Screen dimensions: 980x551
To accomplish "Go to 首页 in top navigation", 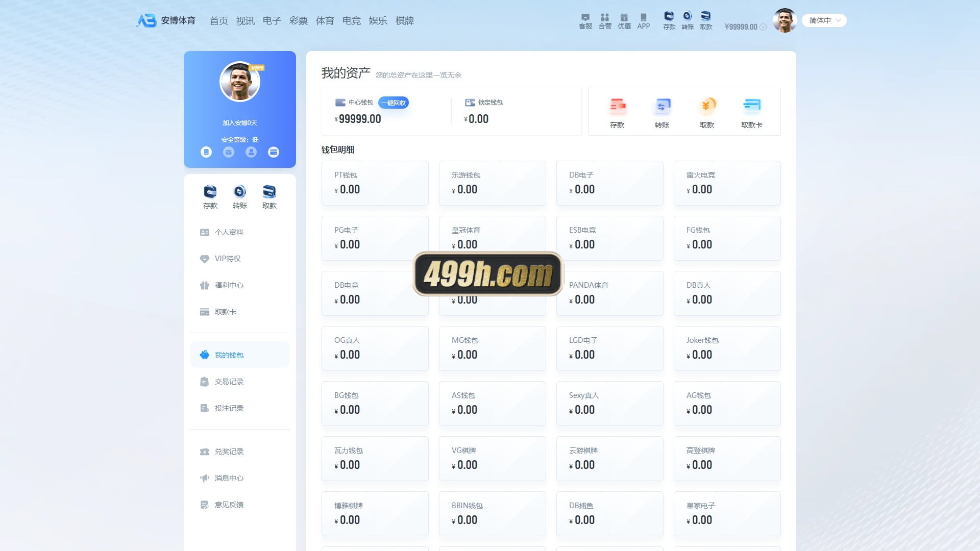I will [x=219, y=21].
